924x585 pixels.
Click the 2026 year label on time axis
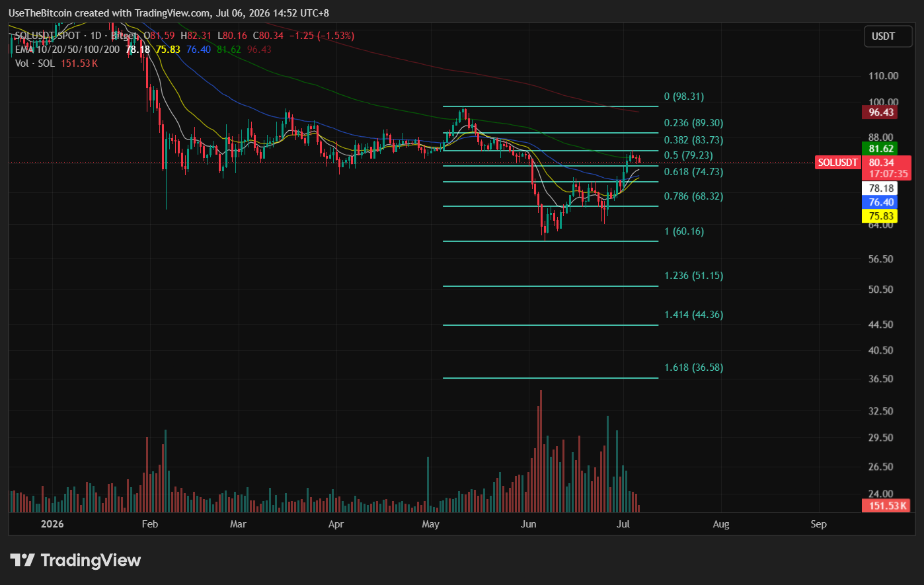52,524
